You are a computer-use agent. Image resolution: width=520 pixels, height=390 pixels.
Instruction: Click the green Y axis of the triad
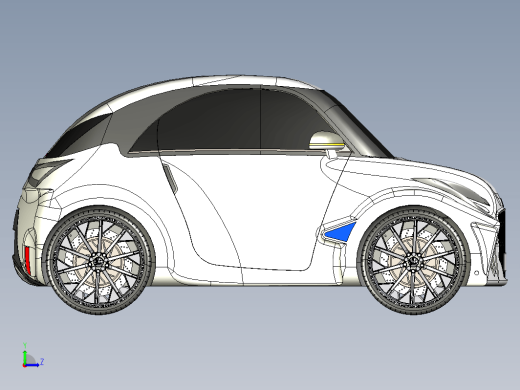24,356
